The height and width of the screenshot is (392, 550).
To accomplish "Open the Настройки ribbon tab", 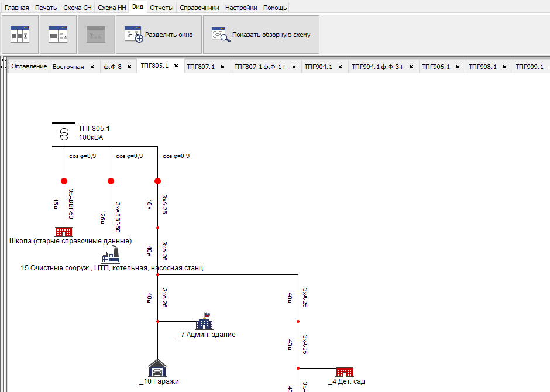I will coord(241,8).
